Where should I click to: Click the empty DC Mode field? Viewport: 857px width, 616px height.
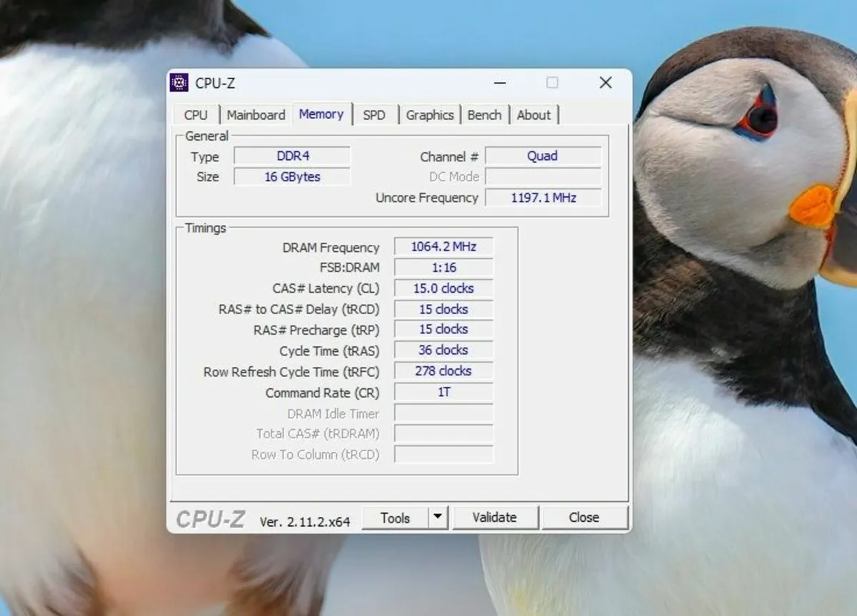coord(543,176)
